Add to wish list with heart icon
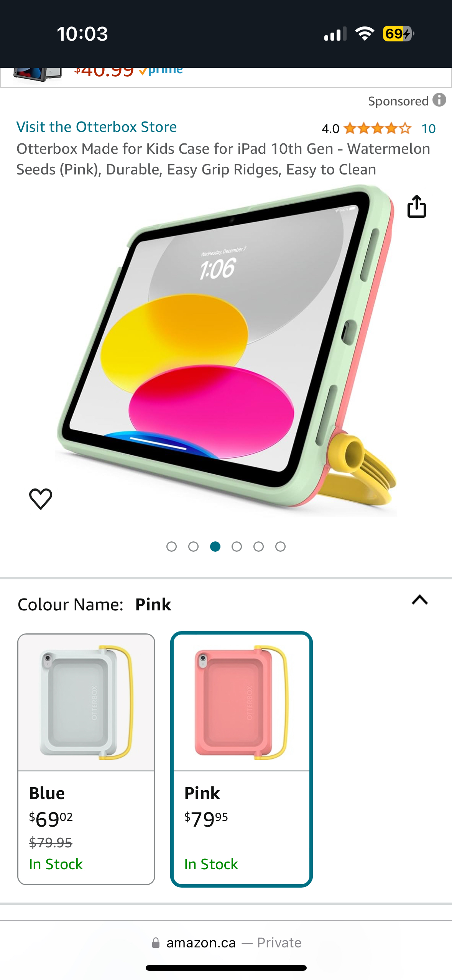452x980 pixels. coord(41,499)
